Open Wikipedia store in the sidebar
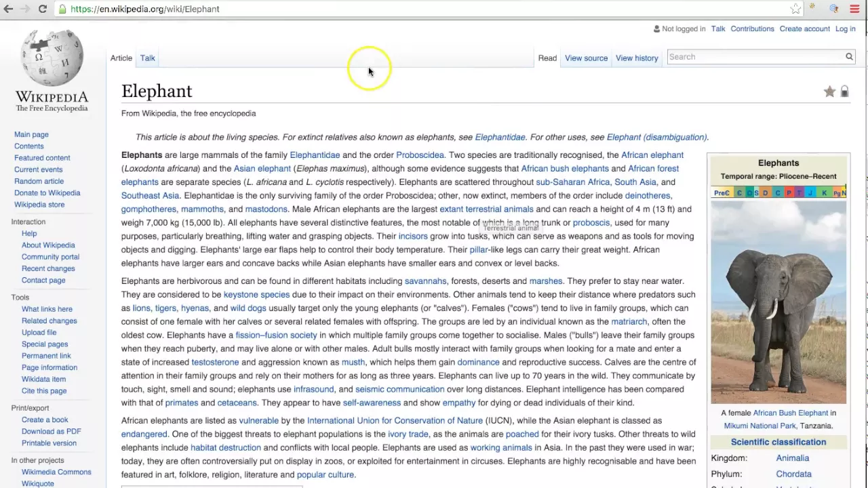This screenshot has height=488, width=868. (39, 204)
